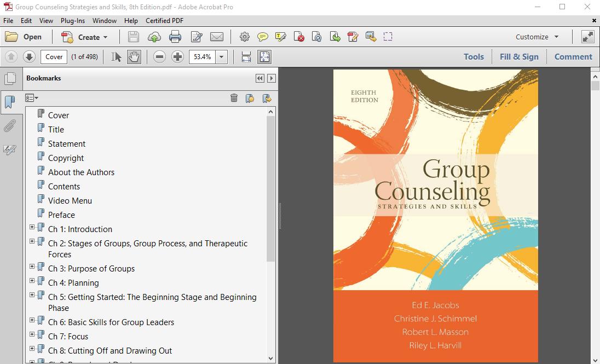This screenshot has height=364, width=600.
Task: Toggle read mode at toolbar right
Action: pos(587,37)
